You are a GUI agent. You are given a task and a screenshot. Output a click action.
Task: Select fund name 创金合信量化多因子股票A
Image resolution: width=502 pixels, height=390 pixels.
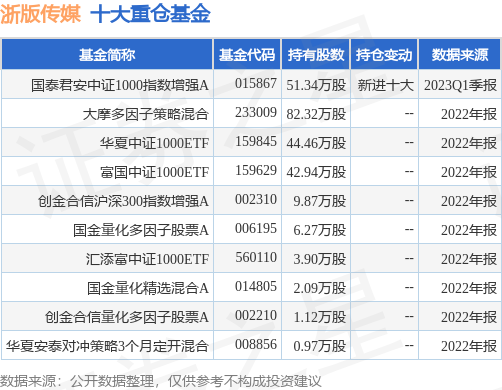(127, 317)
